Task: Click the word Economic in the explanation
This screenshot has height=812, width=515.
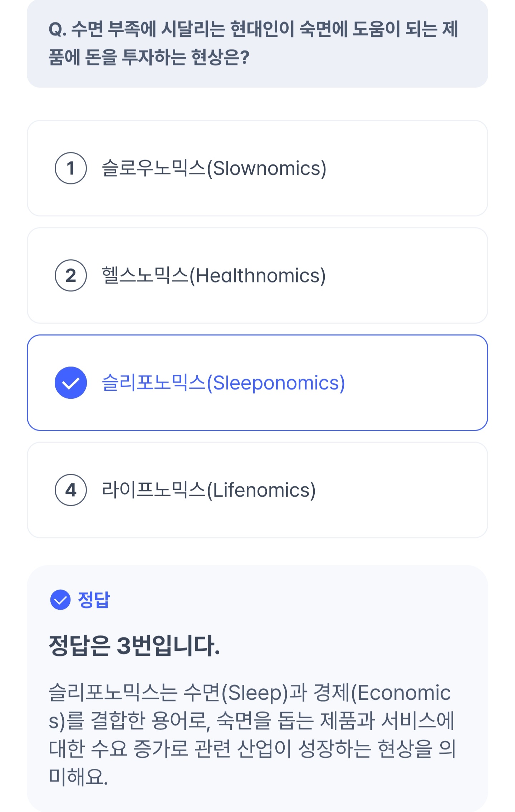Action: [x=404, y=693]
